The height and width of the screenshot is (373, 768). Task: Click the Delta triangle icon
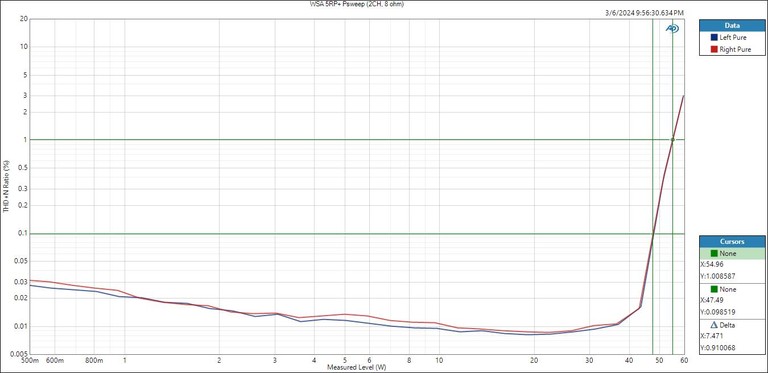(714, 325)
